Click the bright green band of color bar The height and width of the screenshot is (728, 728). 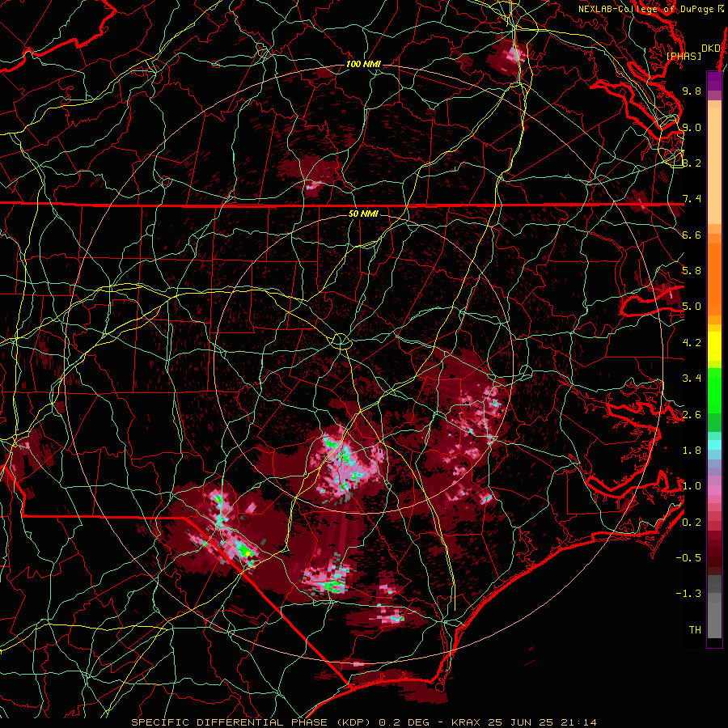[x=714, y=391]
